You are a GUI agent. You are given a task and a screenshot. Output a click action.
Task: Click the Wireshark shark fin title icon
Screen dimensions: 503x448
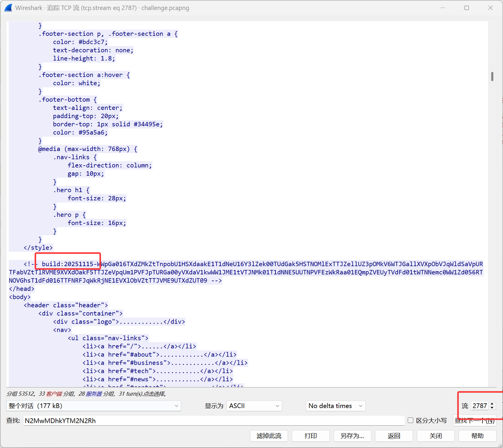(x=8, y=8)
